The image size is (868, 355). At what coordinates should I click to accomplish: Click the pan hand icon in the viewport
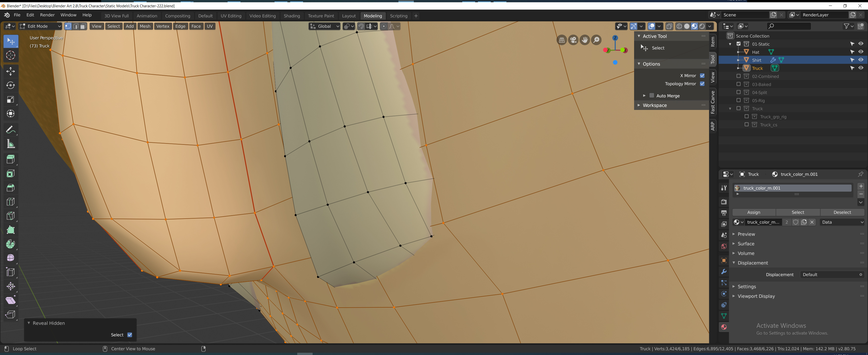coord(585,40)
